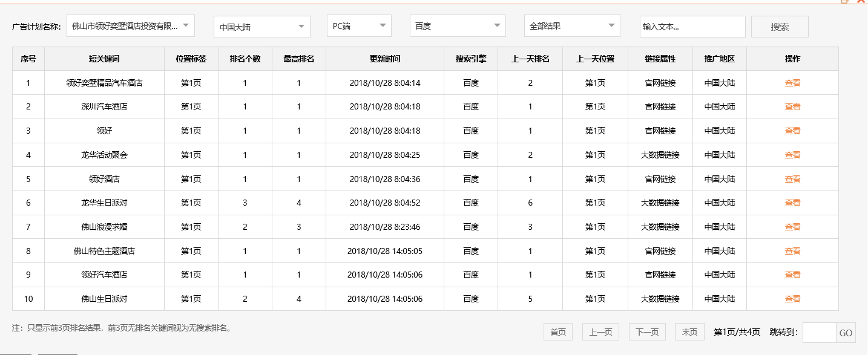The width and height of the screenshot is (868, 355).
Task: View details for 龙华生日派对 keyword
Action: tap(793, 203)
